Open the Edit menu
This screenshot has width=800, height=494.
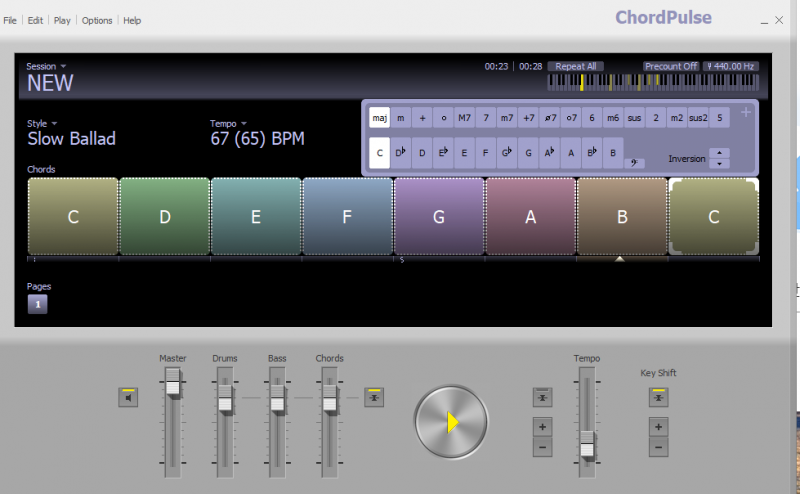click(x=35, y=20)
